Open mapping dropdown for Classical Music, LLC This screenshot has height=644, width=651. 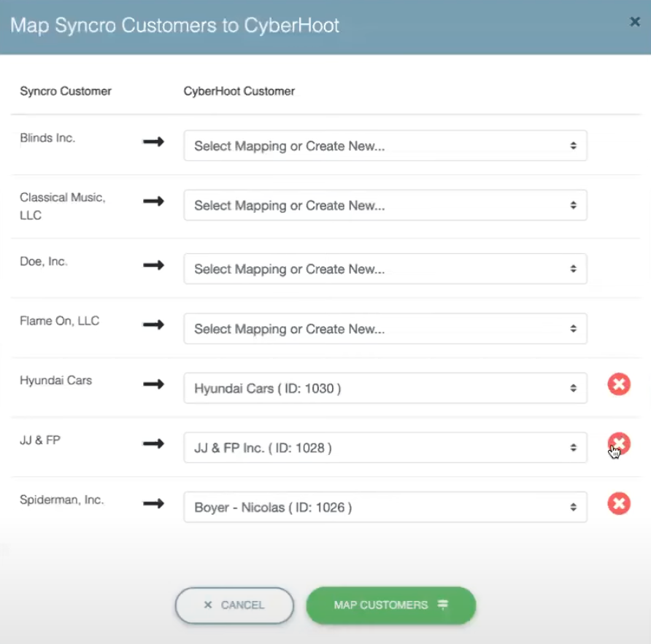coord(385,205)
